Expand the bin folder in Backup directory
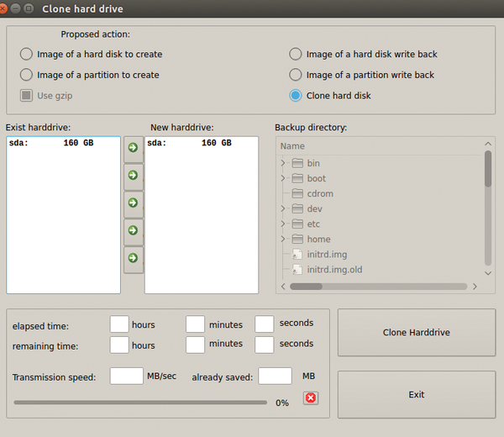Image resolution: width=504 pixels, height=437 pixels. 283,164
